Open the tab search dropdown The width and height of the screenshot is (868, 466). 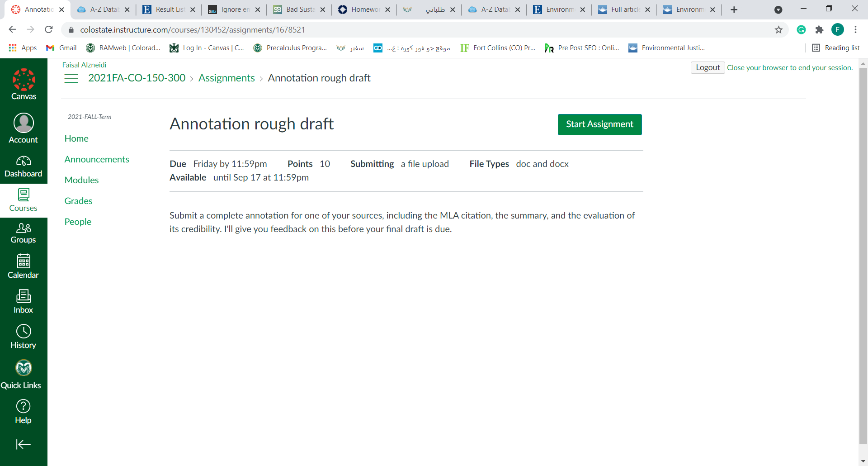778,10
